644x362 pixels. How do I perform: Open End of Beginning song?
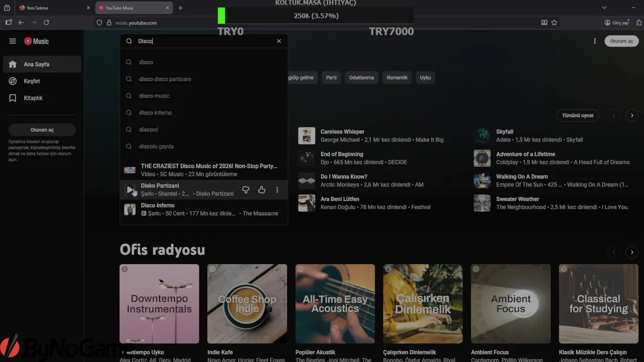[x=342, y=154]
